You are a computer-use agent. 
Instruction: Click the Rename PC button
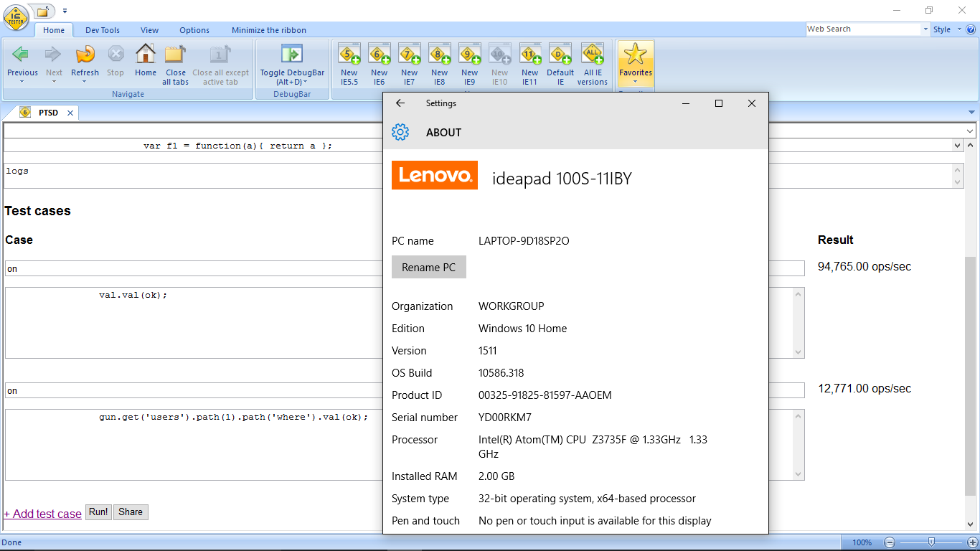coord(429,267)
